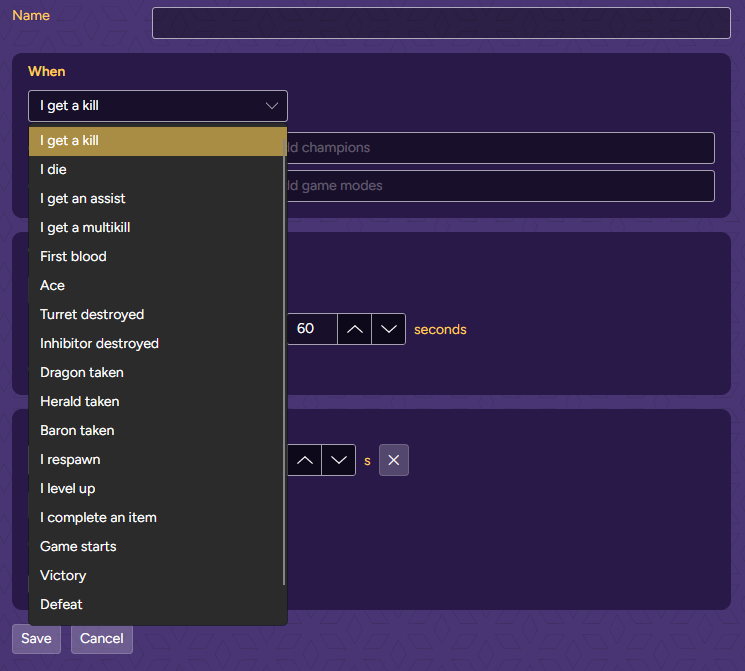Select 'Inhibitor destroyed' event
Screen dimensions: 745x671
pos(158,344)
